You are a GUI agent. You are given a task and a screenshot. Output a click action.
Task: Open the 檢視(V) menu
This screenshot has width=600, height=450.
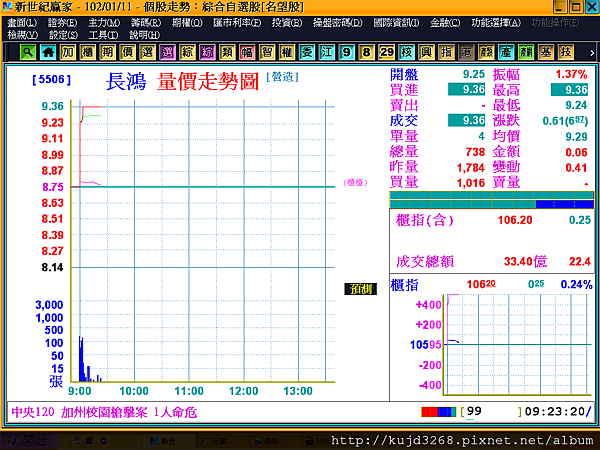pyautogui.click(x=23, y=35)
